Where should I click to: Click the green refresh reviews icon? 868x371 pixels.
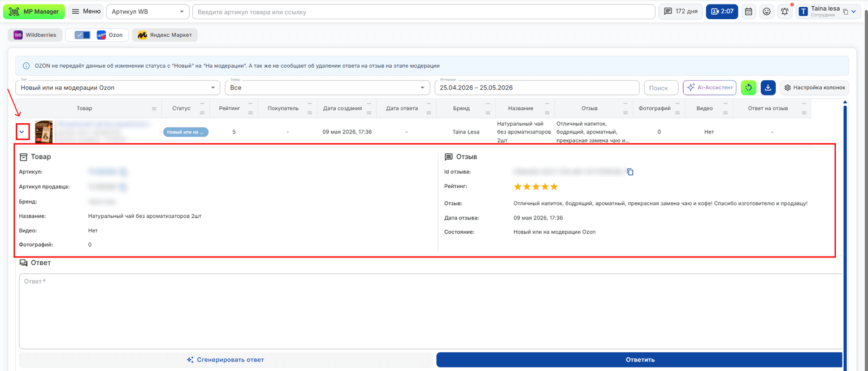749,88
